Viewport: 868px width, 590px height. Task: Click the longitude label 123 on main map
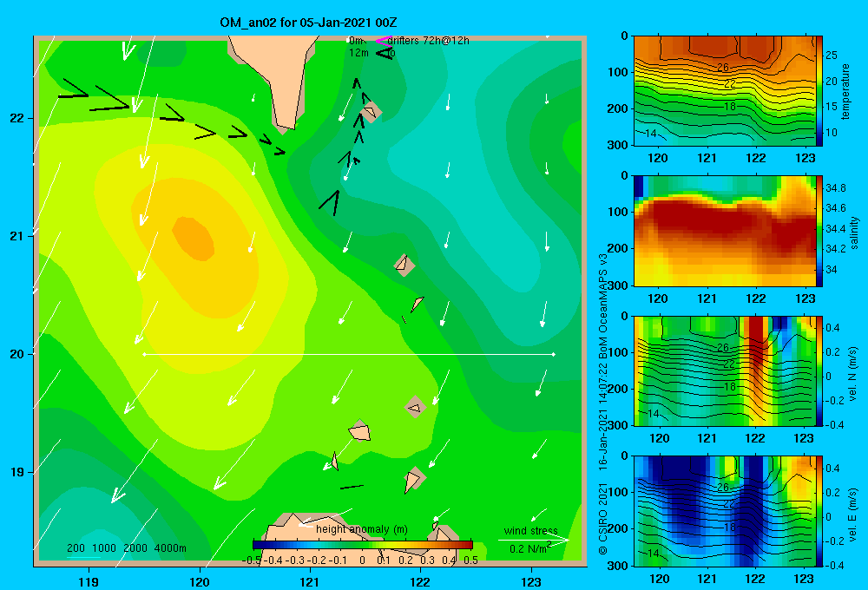[531, 581]
